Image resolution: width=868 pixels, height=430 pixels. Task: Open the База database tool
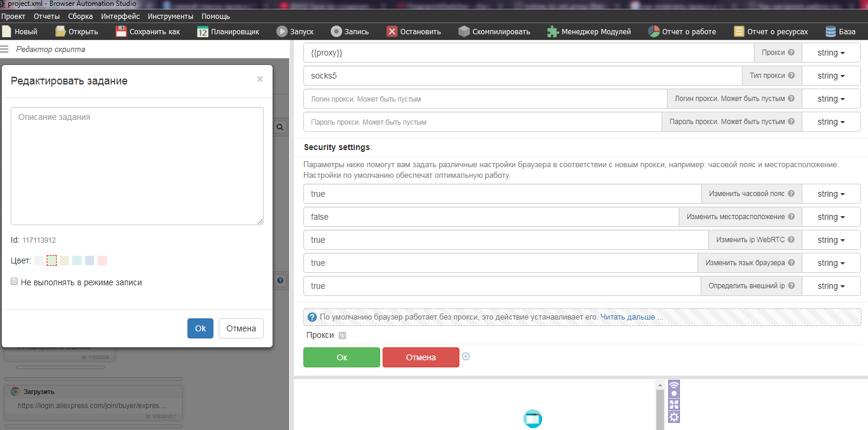click(841, 31)
